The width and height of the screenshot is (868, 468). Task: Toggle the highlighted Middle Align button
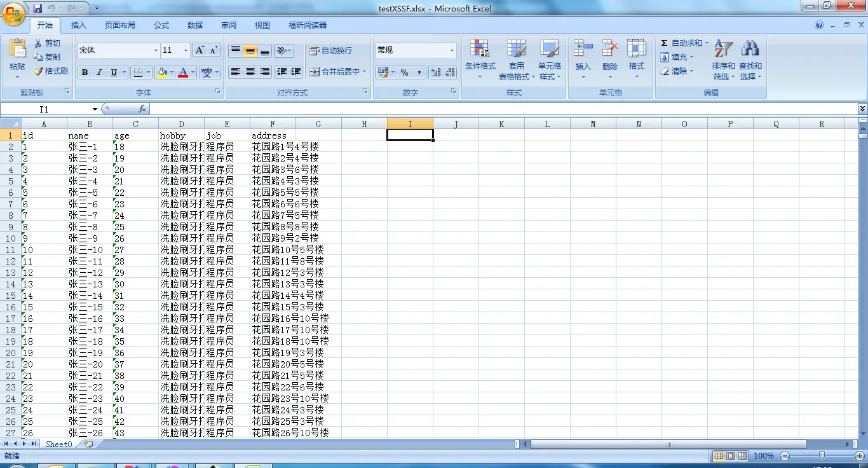coord(250,51)
